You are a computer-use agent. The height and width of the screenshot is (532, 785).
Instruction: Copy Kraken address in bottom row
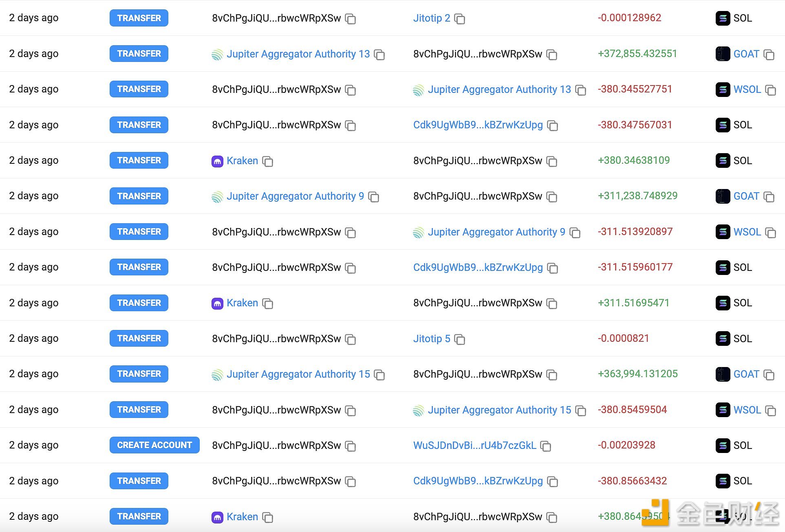tap(267, 517)
